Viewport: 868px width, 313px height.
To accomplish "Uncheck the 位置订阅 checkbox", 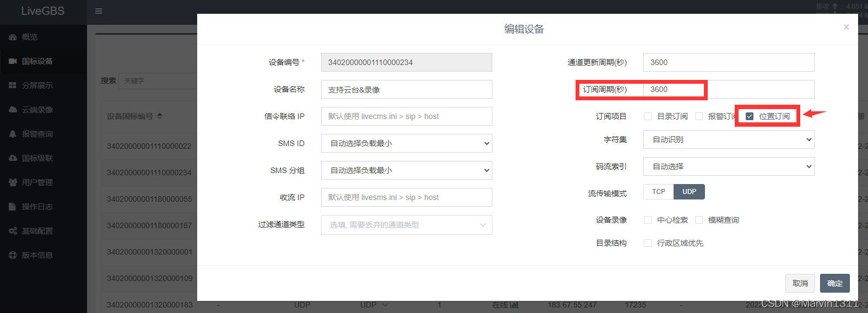I will pos(750,116).
